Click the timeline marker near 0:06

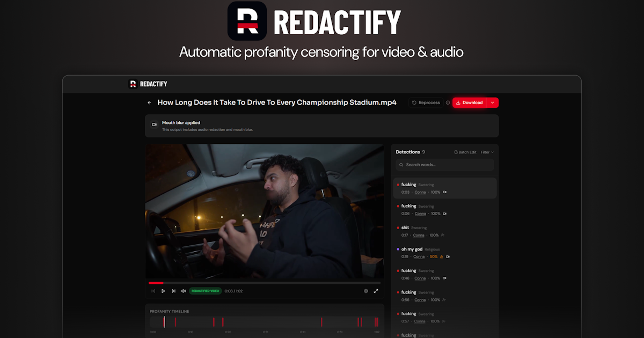(175, 322)
